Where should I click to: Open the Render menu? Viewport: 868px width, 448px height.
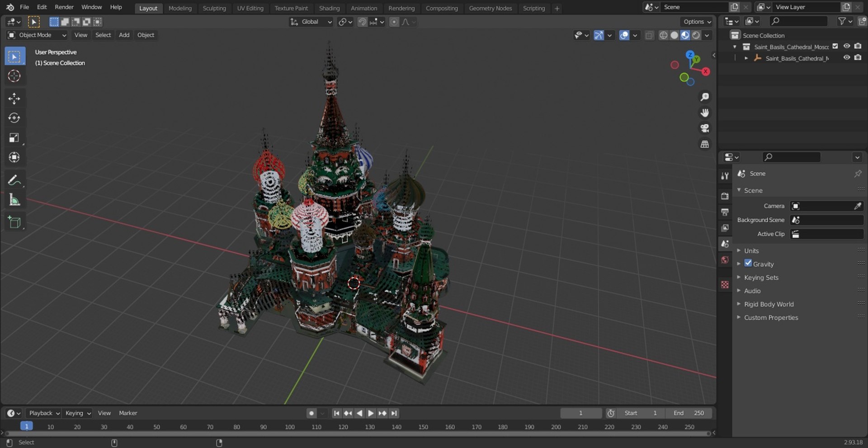point(64,7)
